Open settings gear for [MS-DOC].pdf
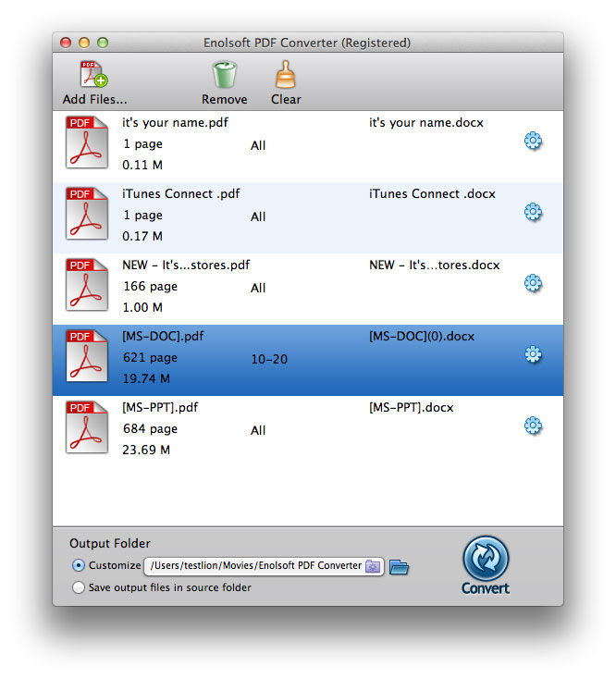This screenshot has height=679, width=616. (x=533, y=354)
